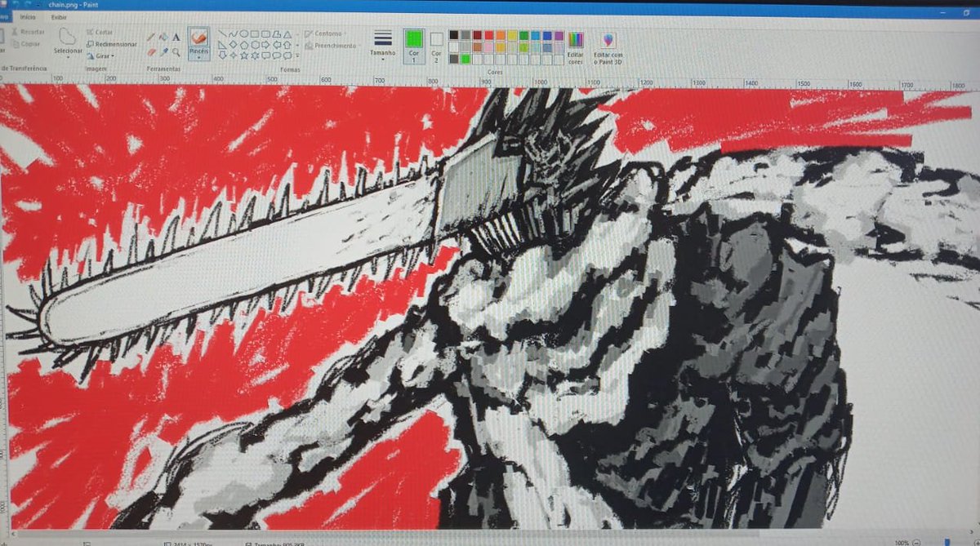Pick the blue color swatch
Viewport: 980px width, 546px height.
547,35
